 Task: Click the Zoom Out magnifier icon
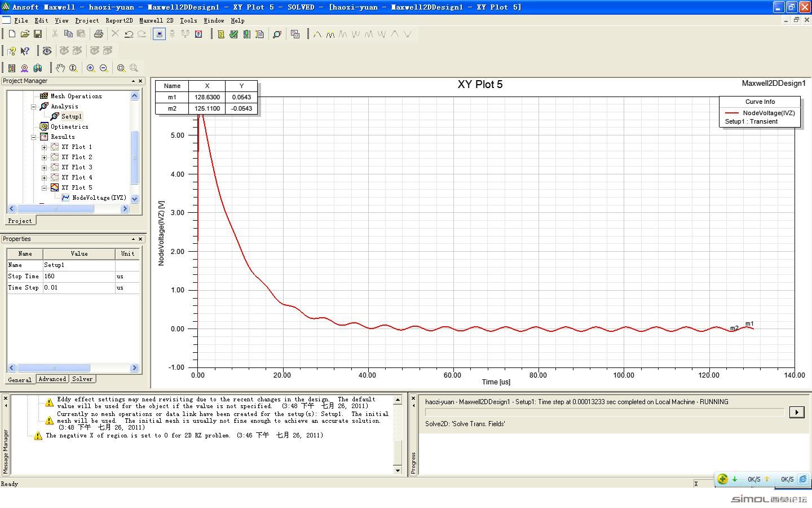104,68
